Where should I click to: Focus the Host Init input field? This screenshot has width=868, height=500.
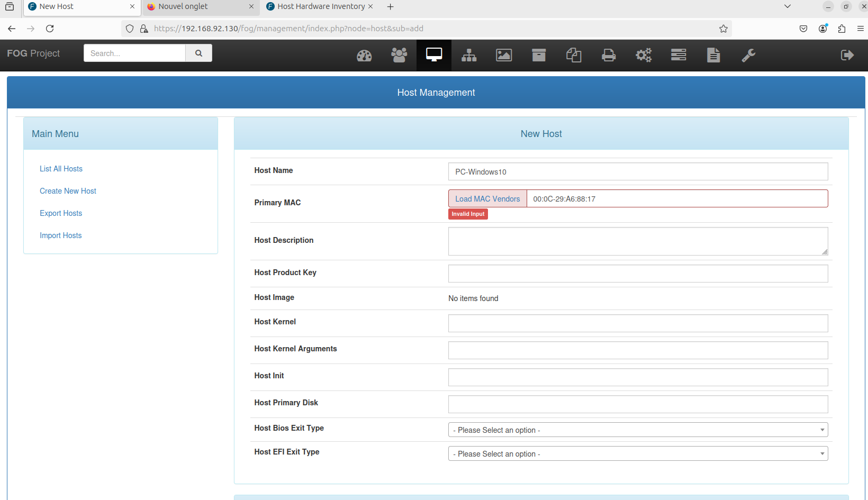[638, 377]
